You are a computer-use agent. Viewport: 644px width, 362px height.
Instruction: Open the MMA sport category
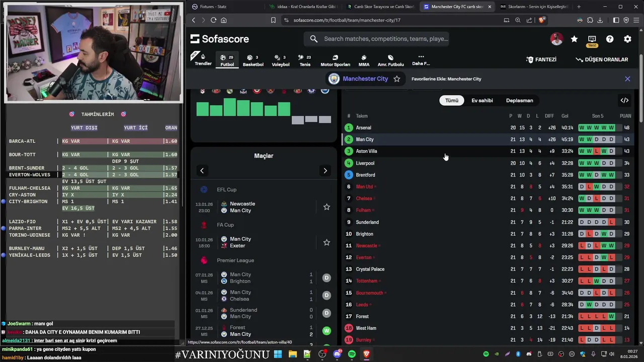(x=364, y=60)
